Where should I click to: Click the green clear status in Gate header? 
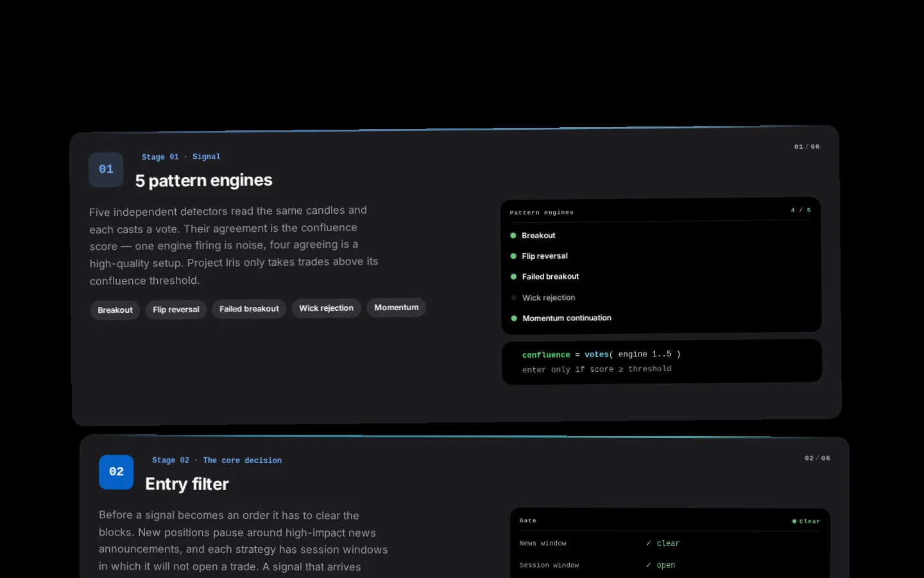pyautogui.click(x=806, y=521)
